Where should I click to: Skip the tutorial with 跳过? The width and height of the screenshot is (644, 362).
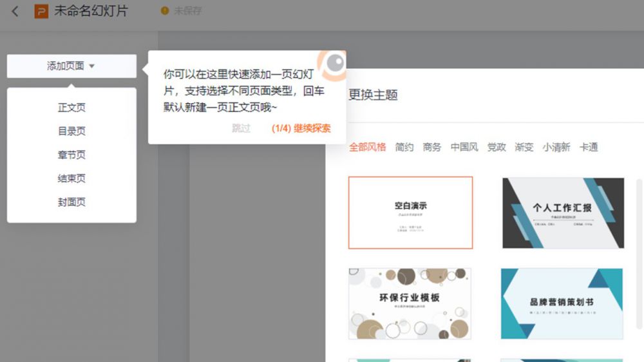pos(241,128)
